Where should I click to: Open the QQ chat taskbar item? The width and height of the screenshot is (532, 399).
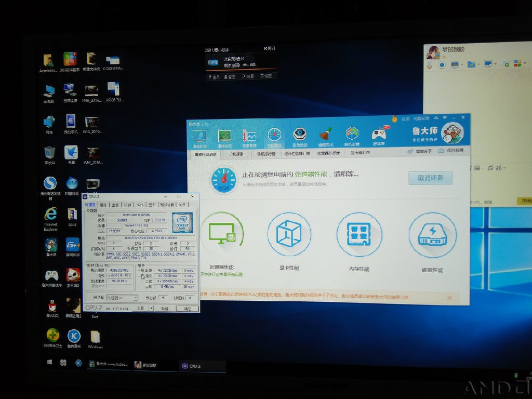coord(155,365)
